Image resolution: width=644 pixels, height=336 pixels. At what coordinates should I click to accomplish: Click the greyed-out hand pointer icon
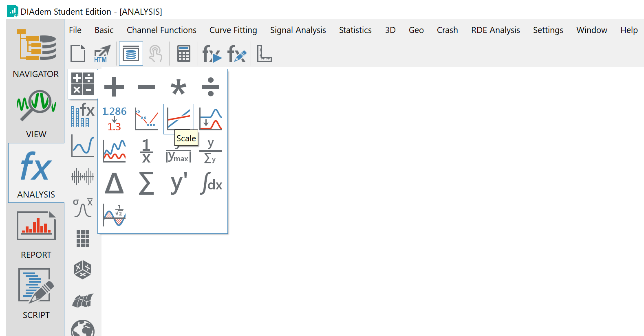point(155,53)
